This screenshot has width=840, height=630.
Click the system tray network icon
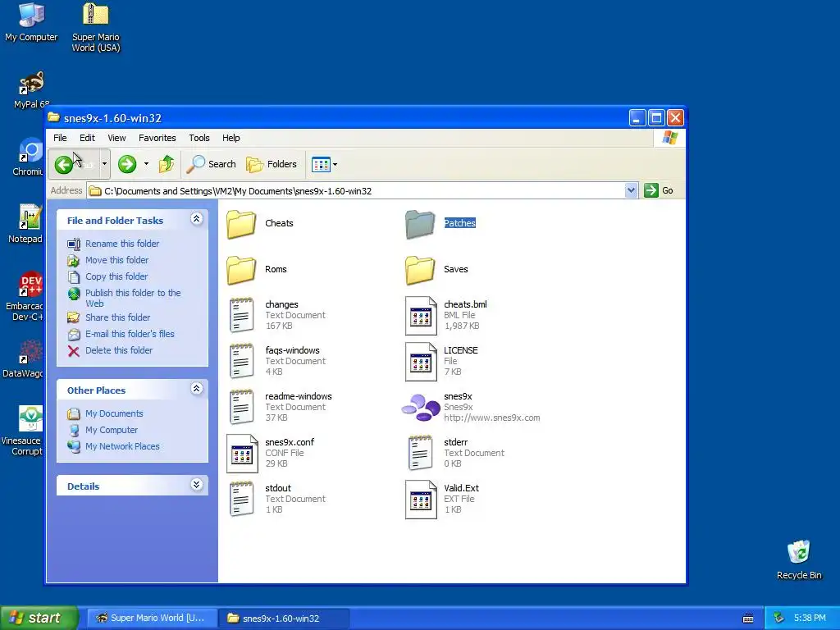coord(779,618)
